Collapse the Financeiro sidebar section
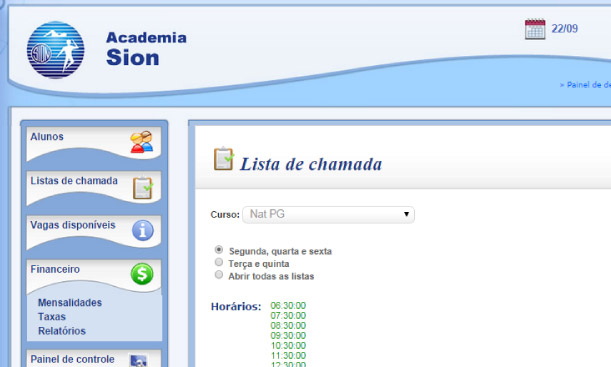The width and height of the screenshot is (611, 367). click(55, 269)
